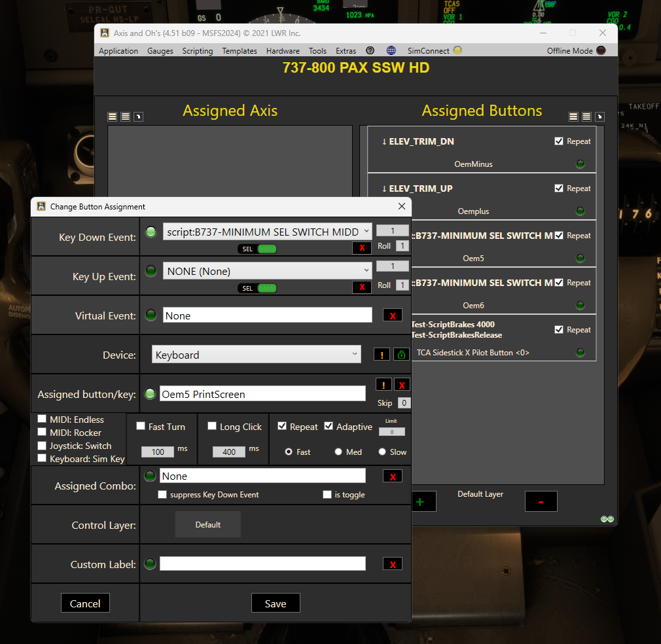Image resolution: width=661 pixels, height=644 pixels.
Task: Click first list icon beside Assigned Buttons header
Action: tap(573, 116)
